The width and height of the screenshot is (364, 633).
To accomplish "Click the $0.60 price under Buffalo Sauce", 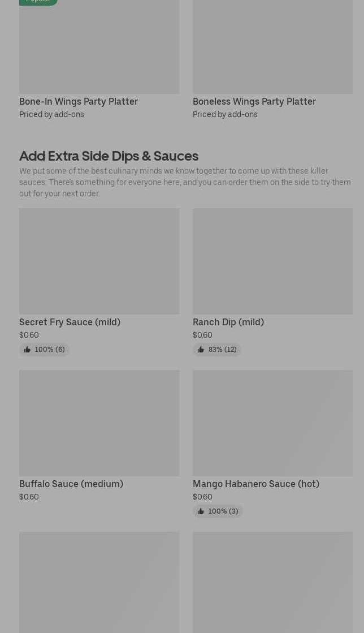I will point(29,497).
